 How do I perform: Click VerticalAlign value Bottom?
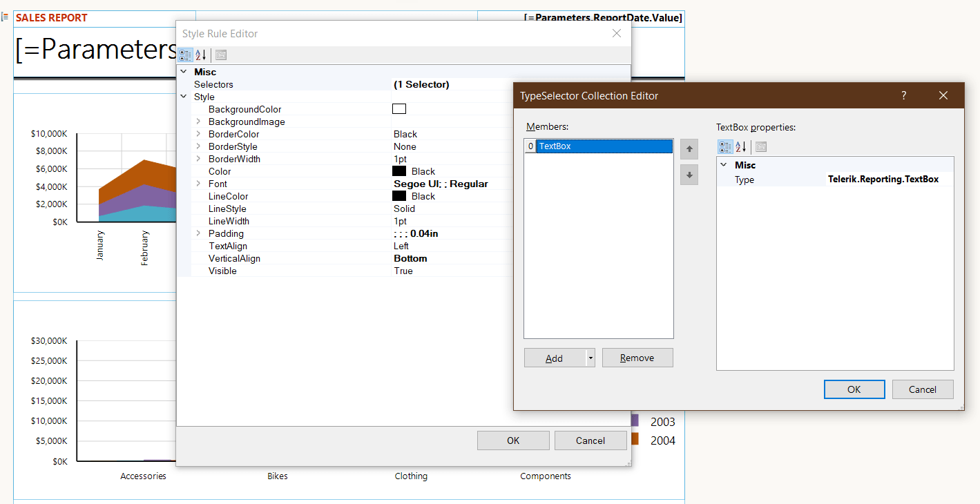[x=410, y=258]
